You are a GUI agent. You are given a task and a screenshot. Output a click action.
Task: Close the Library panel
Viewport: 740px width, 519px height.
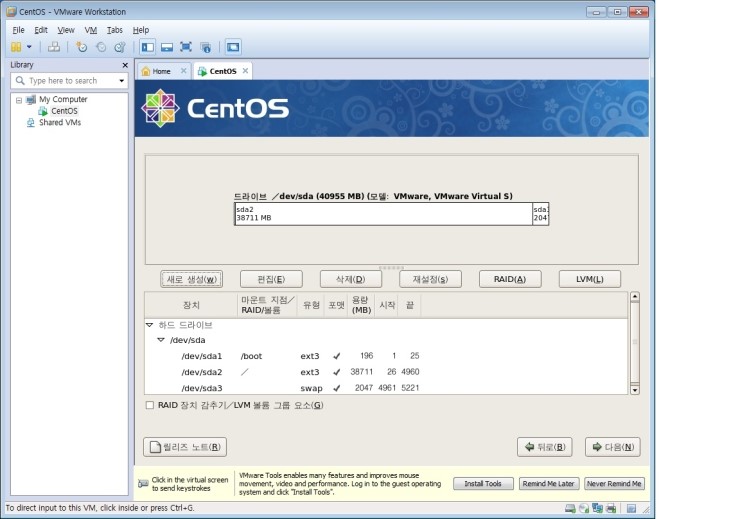click(x=125, y=65)
